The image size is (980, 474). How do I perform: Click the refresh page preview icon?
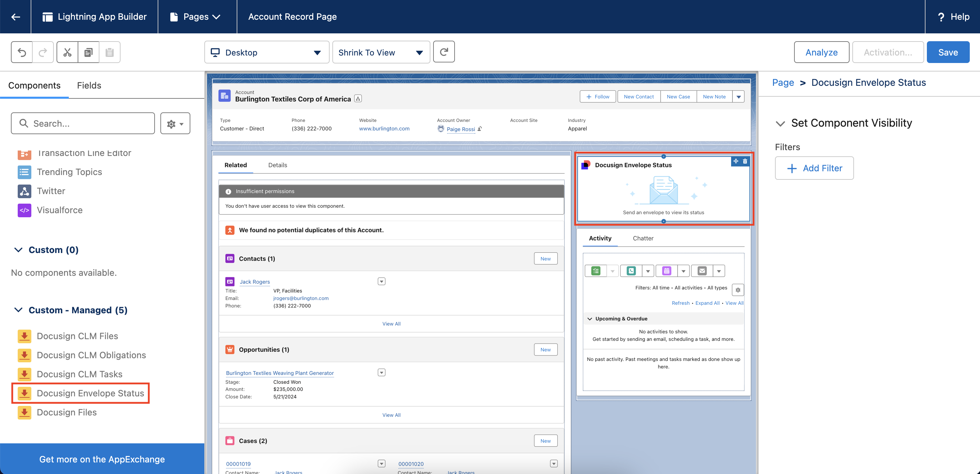pyautogui.click(x=444, y=52)
